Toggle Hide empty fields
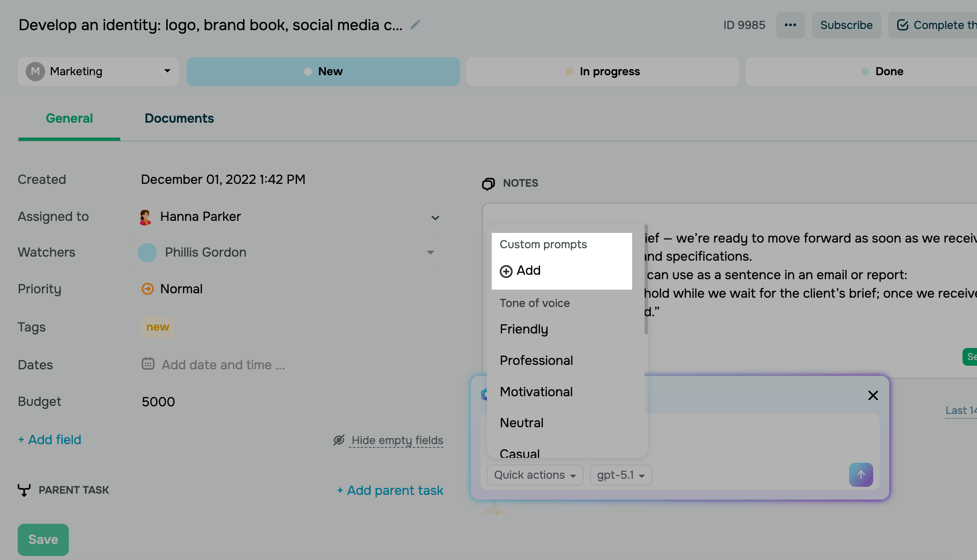The image size is (977, 560). [x=396, y=440]
